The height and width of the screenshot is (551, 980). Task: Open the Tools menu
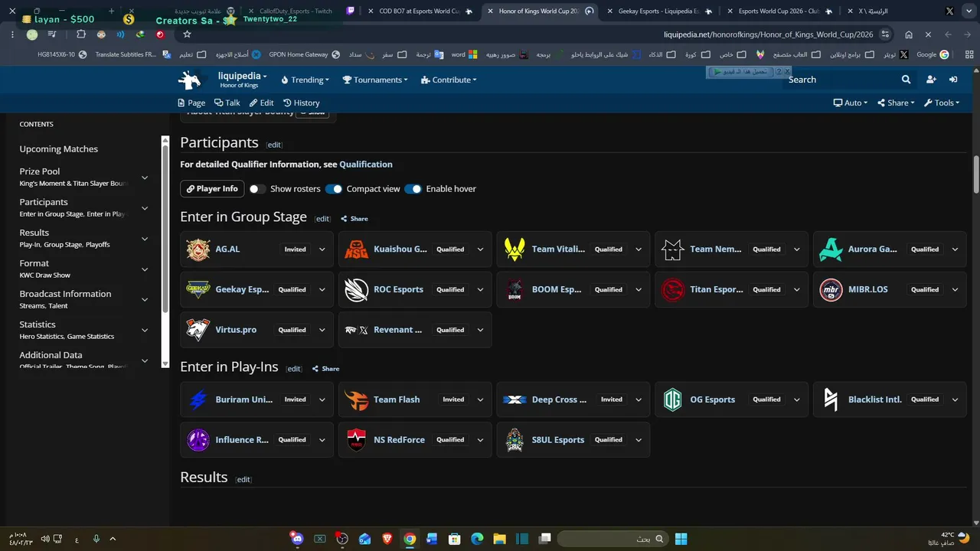[942, 103]
